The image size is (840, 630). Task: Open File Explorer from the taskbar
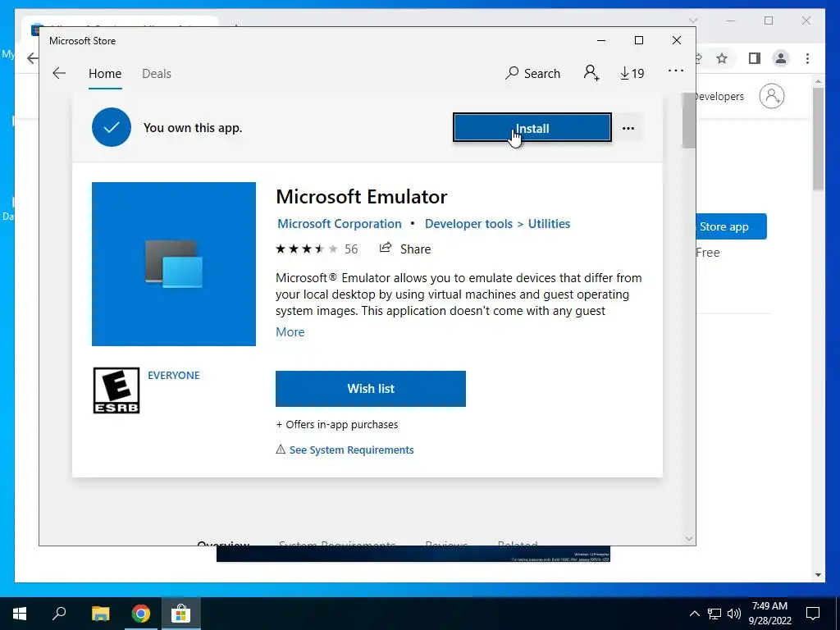pos(100,614)
